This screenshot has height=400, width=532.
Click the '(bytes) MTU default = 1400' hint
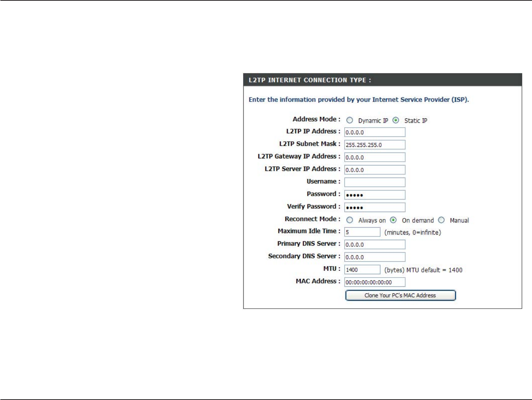pos(423,270)
